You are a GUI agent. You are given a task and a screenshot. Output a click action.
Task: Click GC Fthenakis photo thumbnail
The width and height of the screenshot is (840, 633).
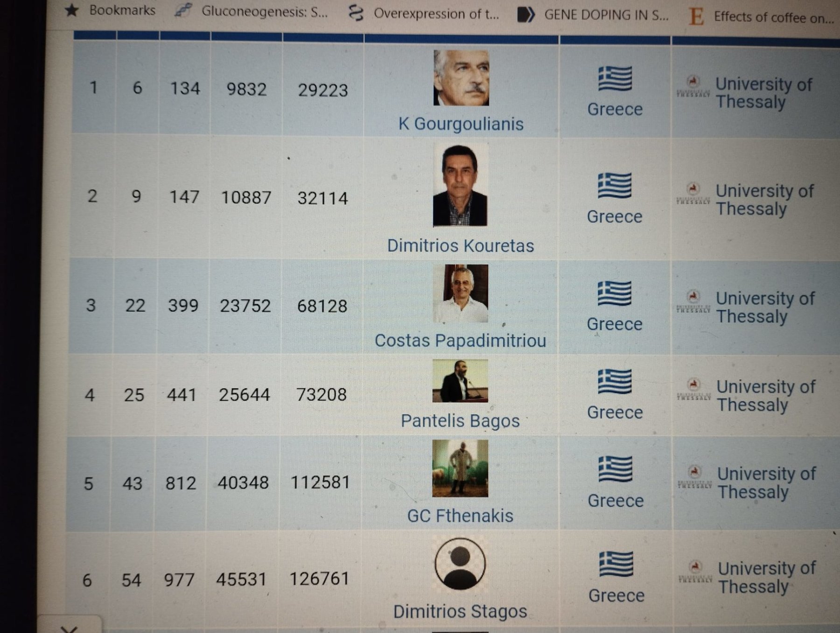click(x=460, y=468)
